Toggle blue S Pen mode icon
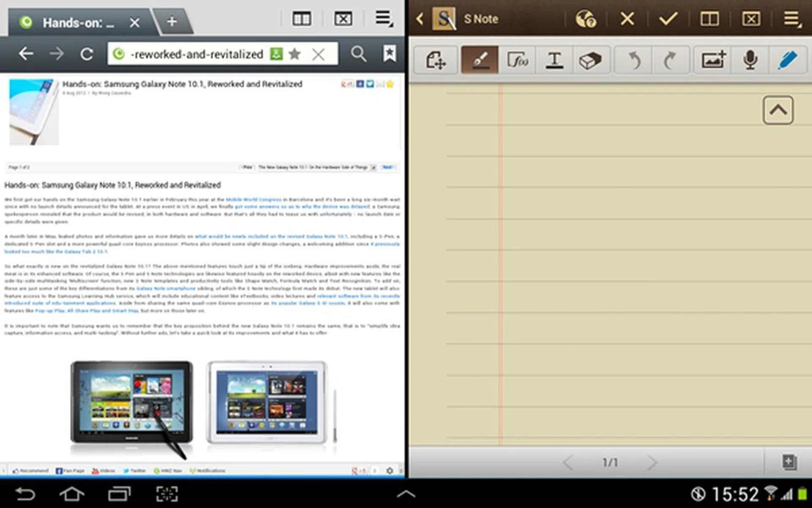This screenshot has height=508, width=812. (x=787, y=60)
